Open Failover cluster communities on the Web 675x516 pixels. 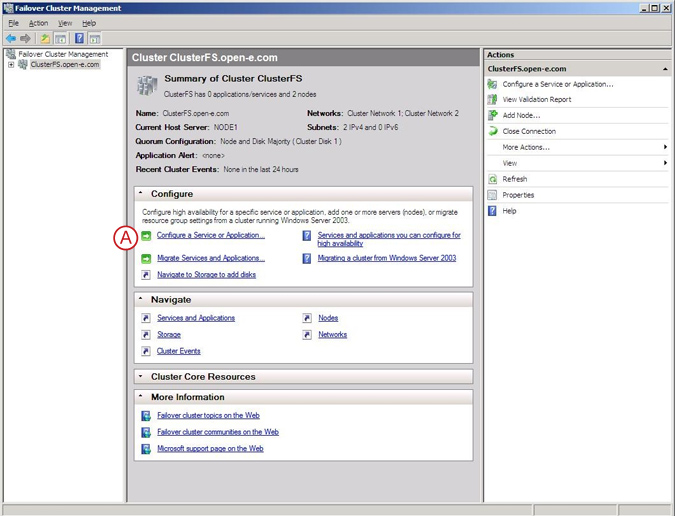(x=218, y=432)
